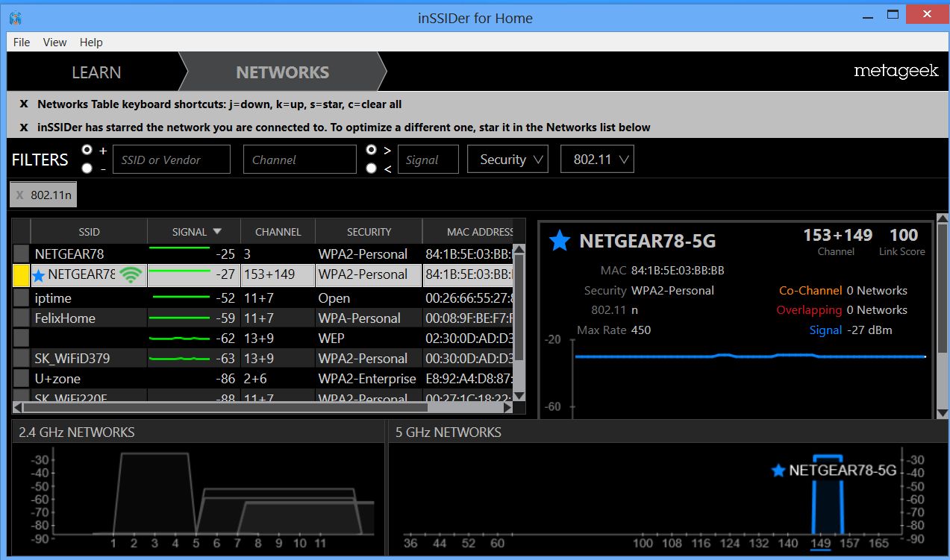Click the color swatch in iptime row
This screenshot has width=950, height=560.
(x=22, y=298)
